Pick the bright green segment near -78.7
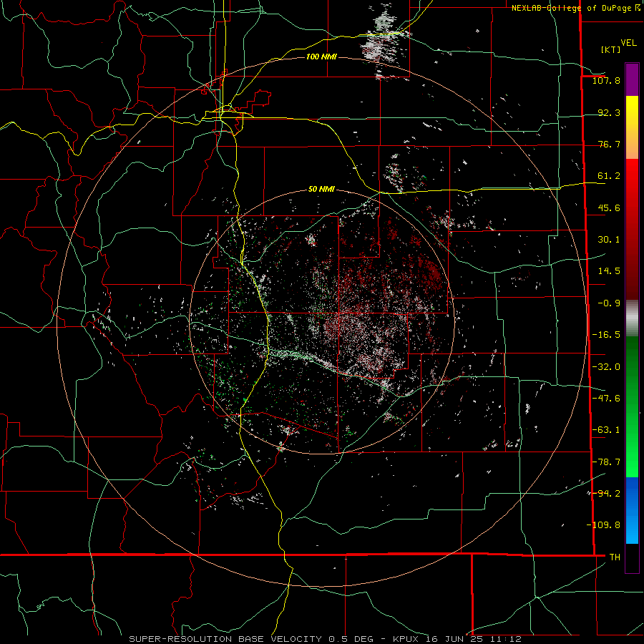Viewport: 644px width, 644px height. 632,462
